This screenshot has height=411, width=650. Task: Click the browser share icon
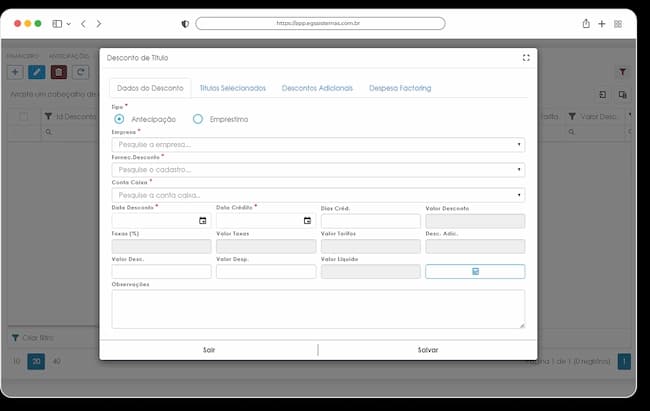(586, 24)
